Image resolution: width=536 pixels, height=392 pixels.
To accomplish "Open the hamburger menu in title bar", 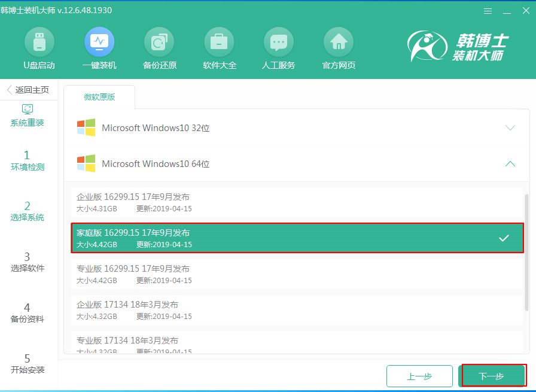I will pyautogui.click(x=488, y=10).
